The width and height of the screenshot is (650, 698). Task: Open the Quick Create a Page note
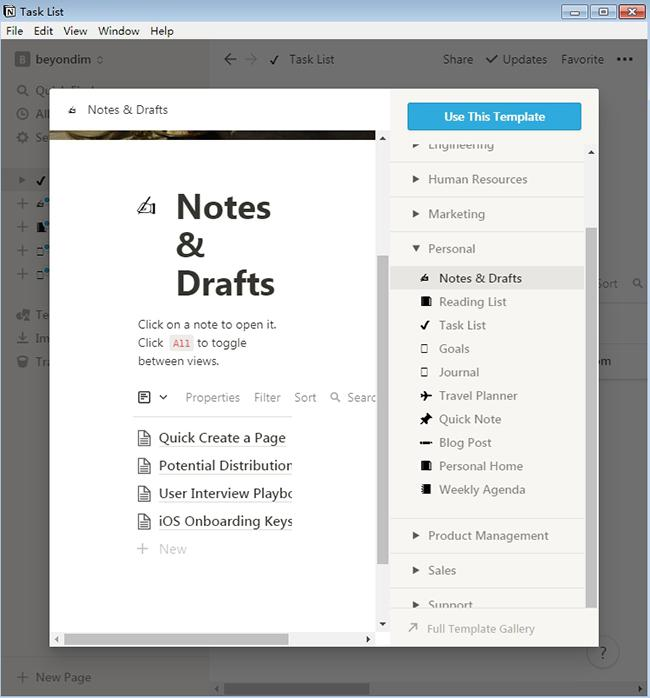click(x=222, y=438)
